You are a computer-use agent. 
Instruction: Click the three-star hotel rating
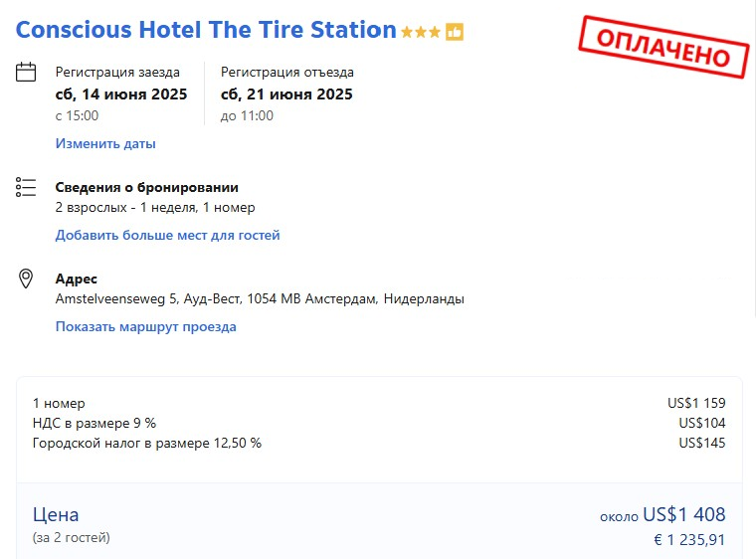(x=421, y=32)
